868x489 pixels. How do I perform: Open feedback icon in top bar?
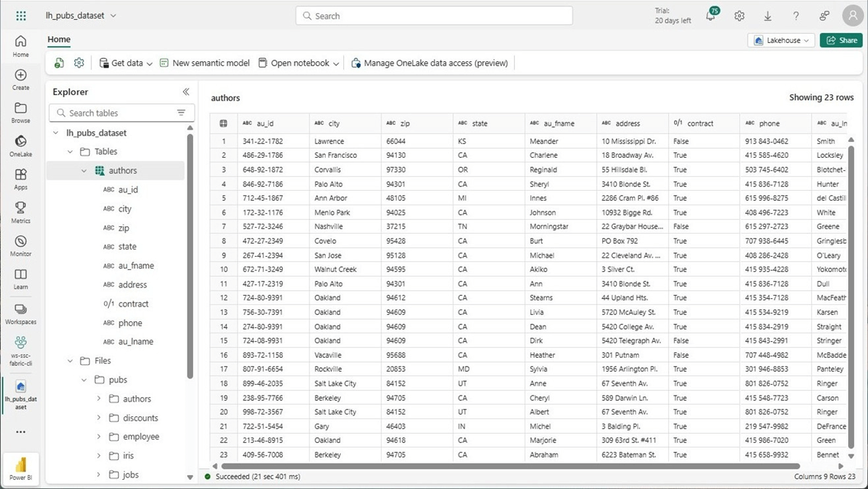pyautogui.click(x=824, y=16)
